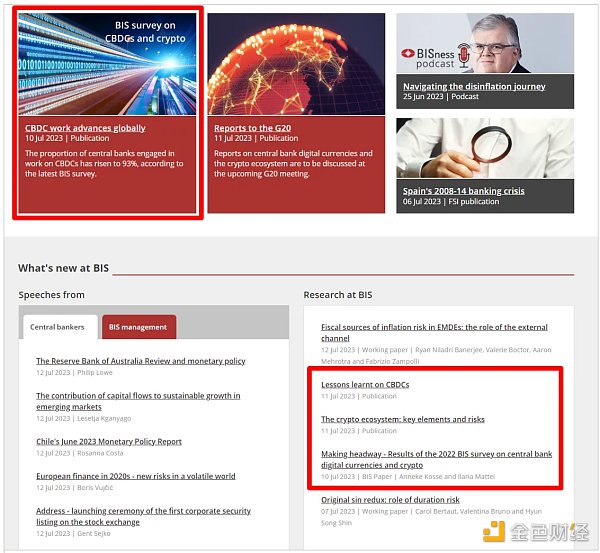
Task: Click the red BIS logo icon
Action: (x=408, y=54)
